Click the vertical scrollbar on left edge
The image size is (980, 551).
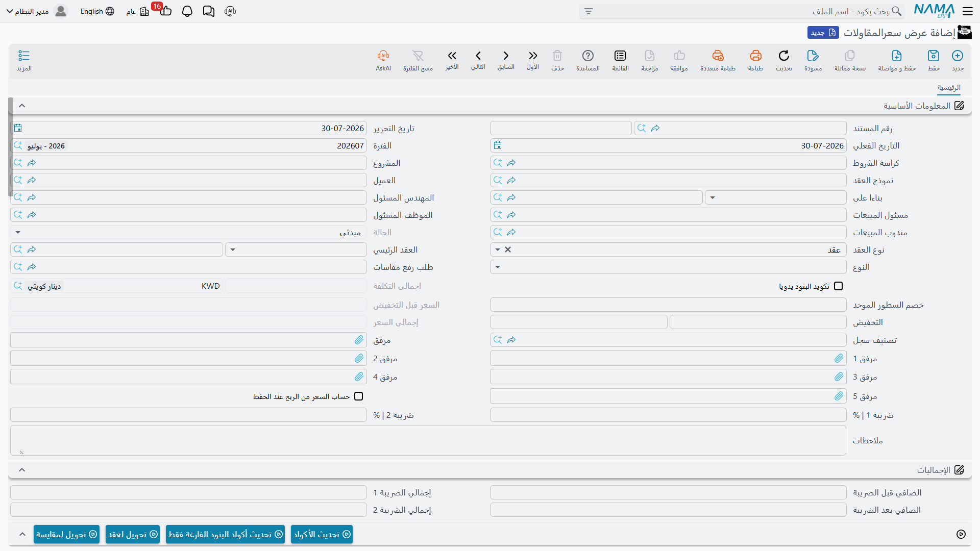pos(11,147)
